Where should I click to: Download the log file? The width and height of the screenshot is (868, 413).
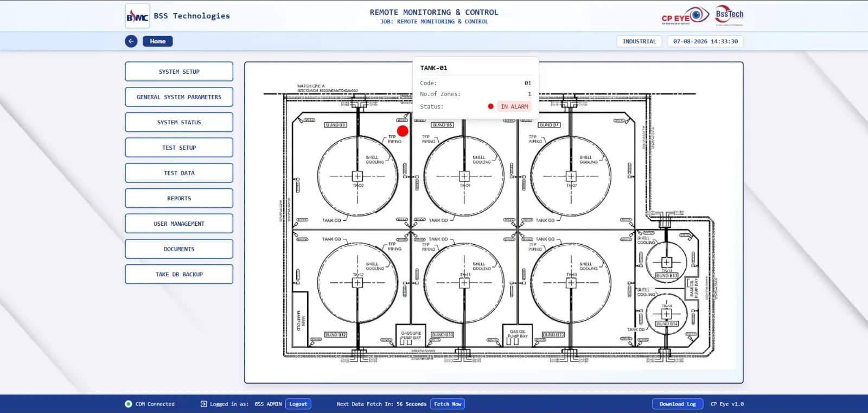[678, 404]
